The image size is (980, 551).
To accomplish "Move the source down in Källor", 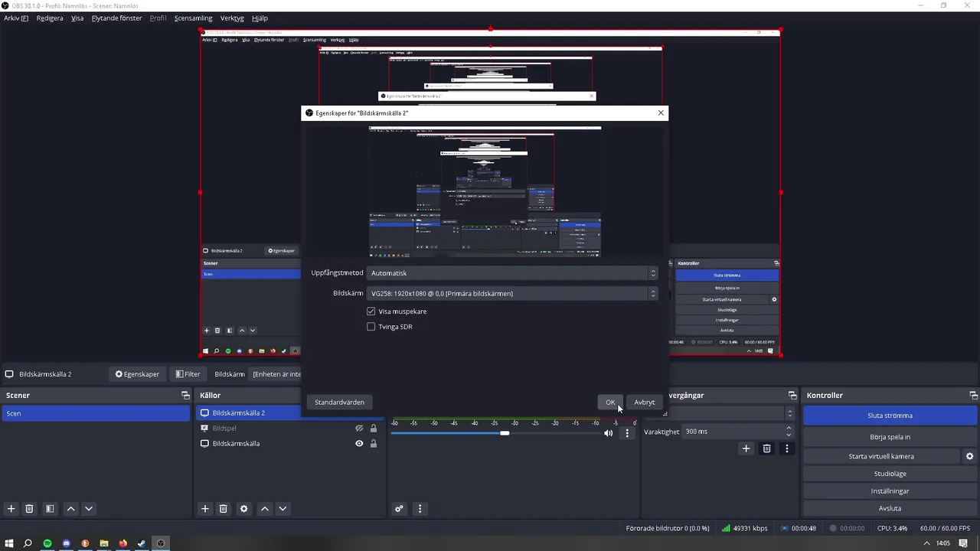I will click(x=283, y=509).
